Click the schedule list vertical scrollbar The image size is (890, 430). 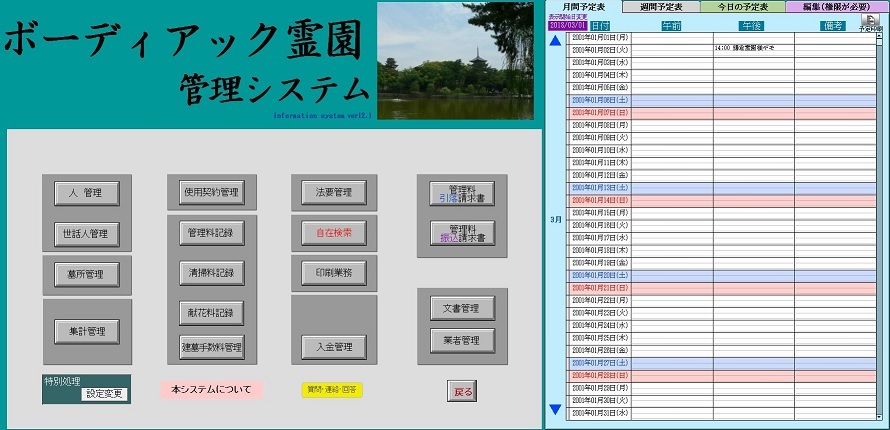click(879, 226)
